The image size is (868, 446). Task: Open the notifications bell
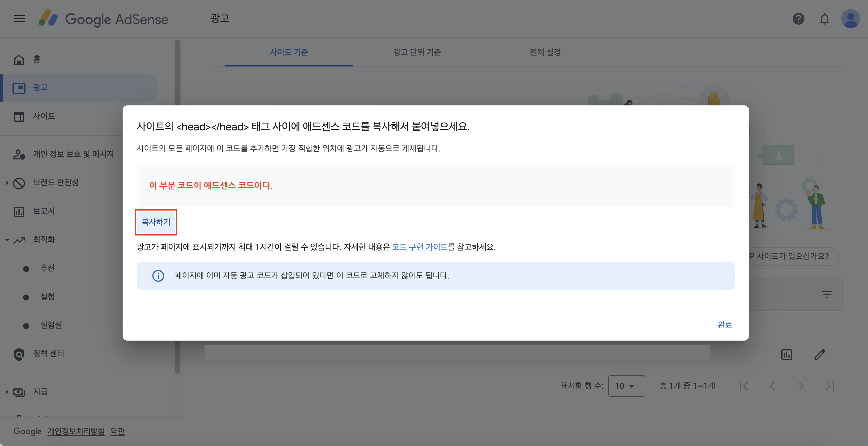pyautogui.click(x=824, y=19)
